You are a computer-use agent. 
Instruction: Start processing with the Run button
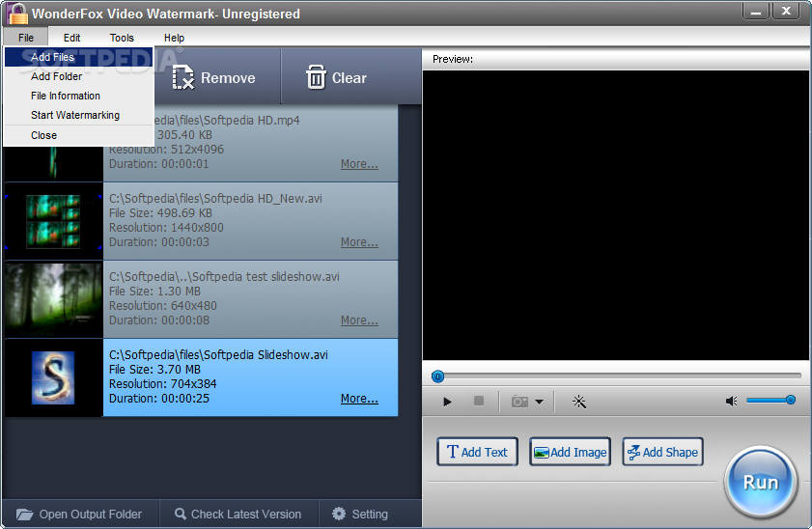pos(760,483)
